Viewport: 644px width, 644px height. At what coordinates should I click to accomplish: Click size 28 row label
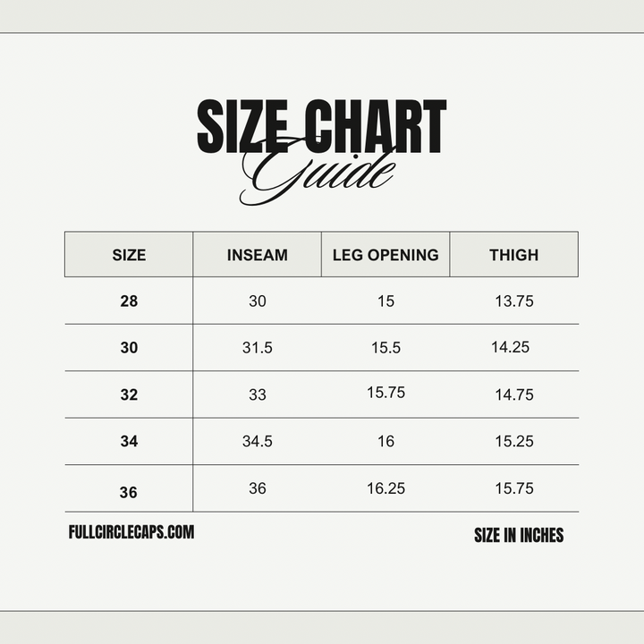129,301
